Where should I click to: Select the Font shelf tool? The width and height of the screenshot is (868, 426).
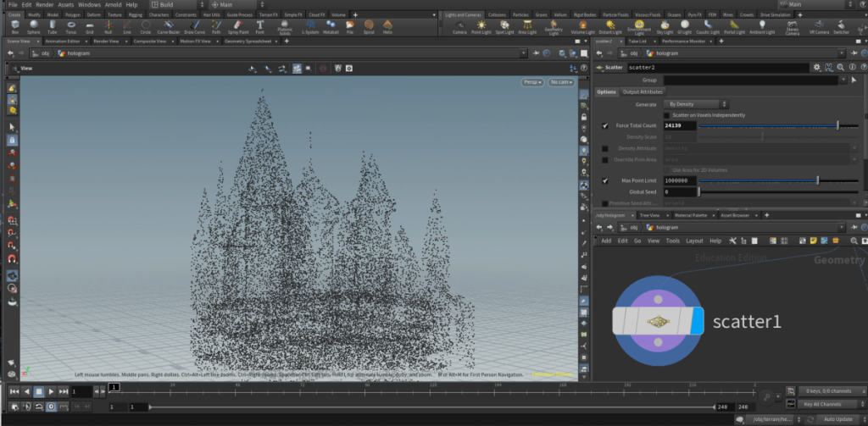(x=259, y=26)
